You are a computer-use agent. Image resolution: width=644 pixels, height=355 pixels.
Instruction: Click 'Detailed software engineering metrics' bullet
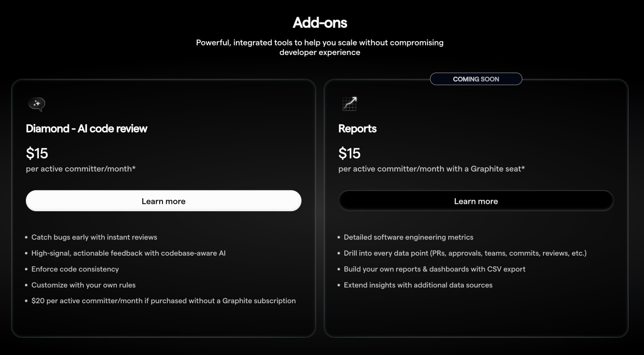click(x=409, y=237)
